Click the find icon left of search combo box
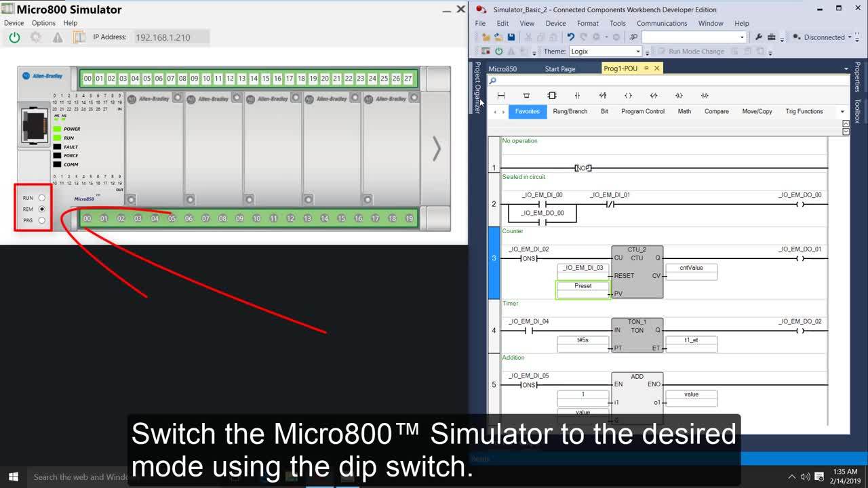Image resolution: width=868 pixels, height=488 pixels. point(634,37)
